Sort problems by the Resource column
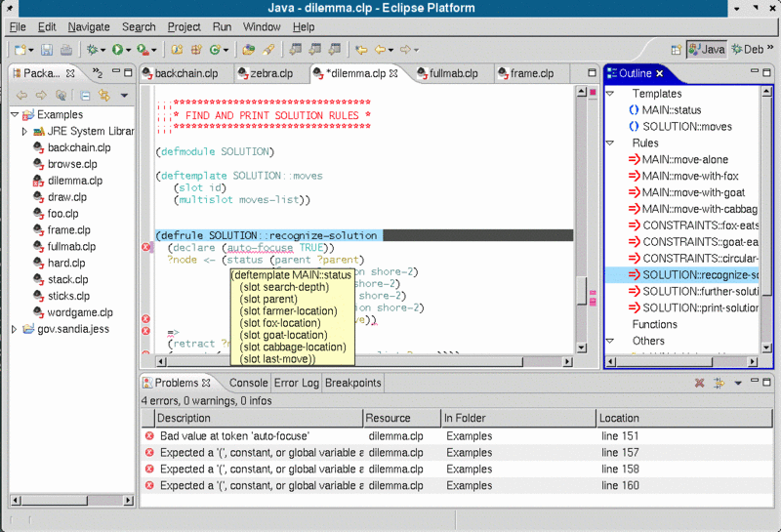This screenshot has width=781, height=532. (401, 418)
